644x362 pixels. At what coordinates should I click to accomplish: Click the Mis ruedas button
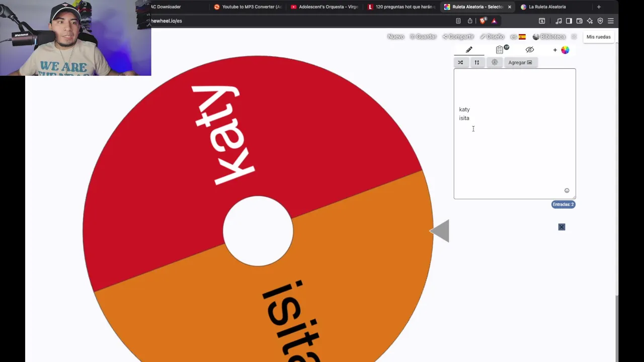pos(598,37)
